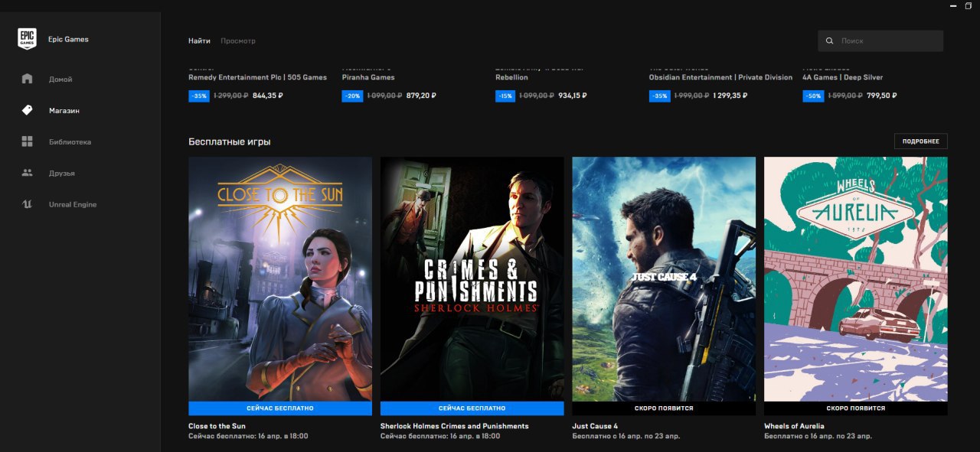
Task: Click the Бесплатные игры section heading
Action: 229,141
